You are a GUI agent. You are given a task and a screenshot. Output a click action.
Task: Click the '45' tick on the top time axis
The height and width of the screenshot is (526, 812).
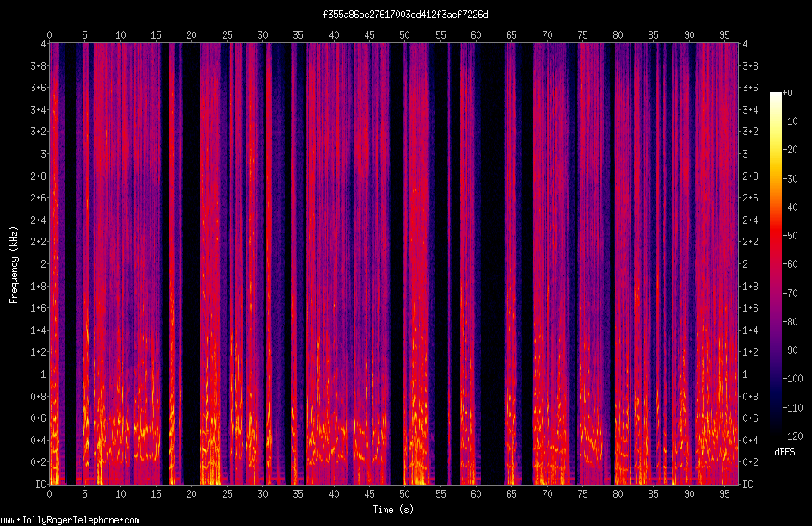[x=369, y=35]
